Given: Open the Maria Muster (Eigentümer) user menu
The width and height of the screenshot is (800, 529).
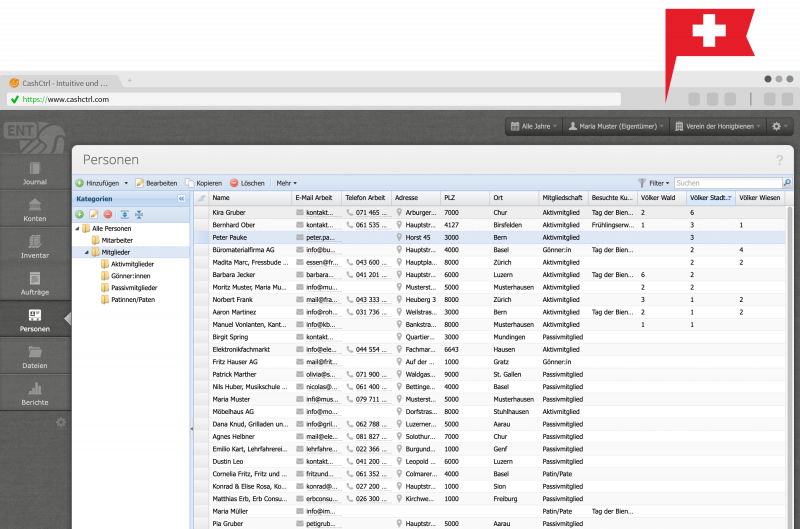Looking at the screenshot, I should click(616, 126).
